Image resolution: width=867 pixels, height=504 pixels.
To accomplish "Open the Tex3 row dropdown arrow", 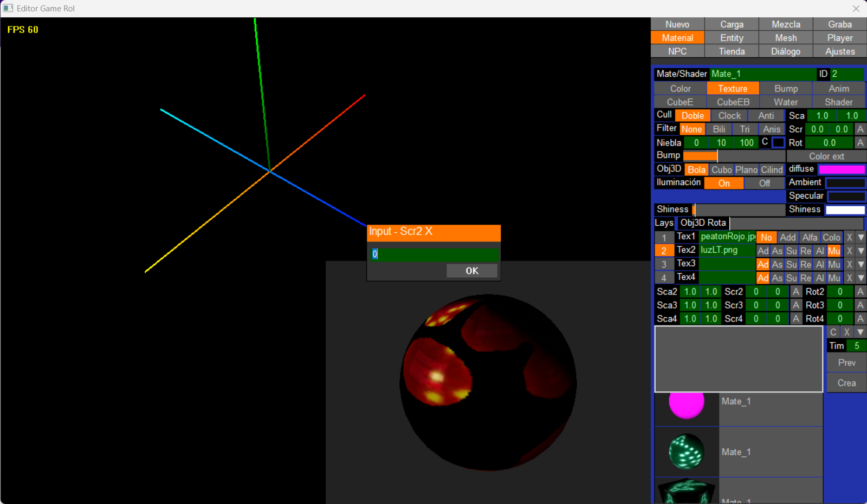I will [860, 265].
